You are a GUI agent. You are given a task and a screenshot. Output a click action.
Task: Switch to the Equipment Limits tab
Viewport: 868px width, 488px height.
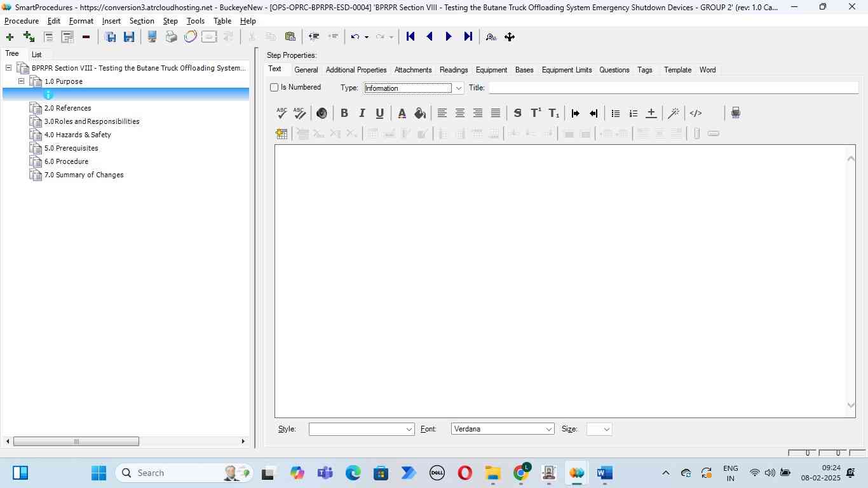[x=567, y=70]
